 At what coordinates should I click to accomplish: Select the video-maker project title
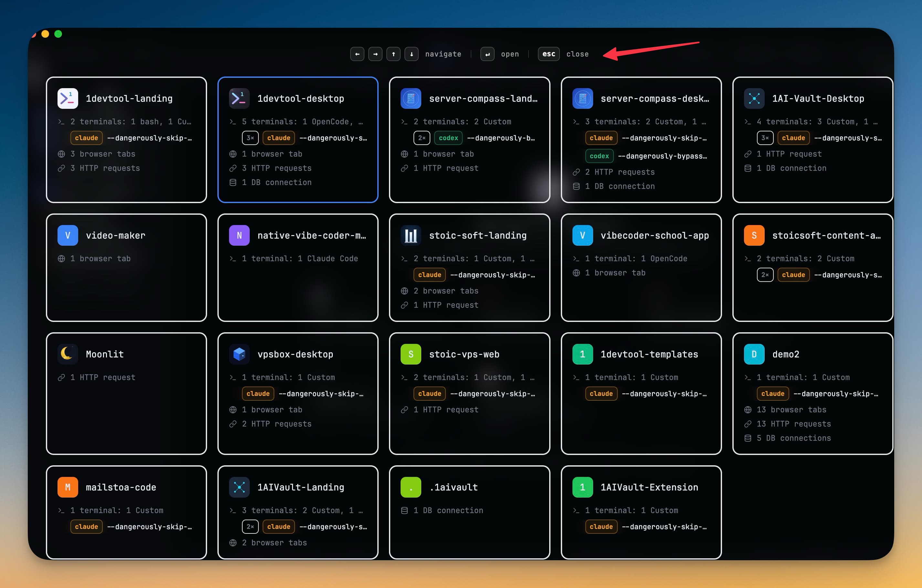coord(116,235)
